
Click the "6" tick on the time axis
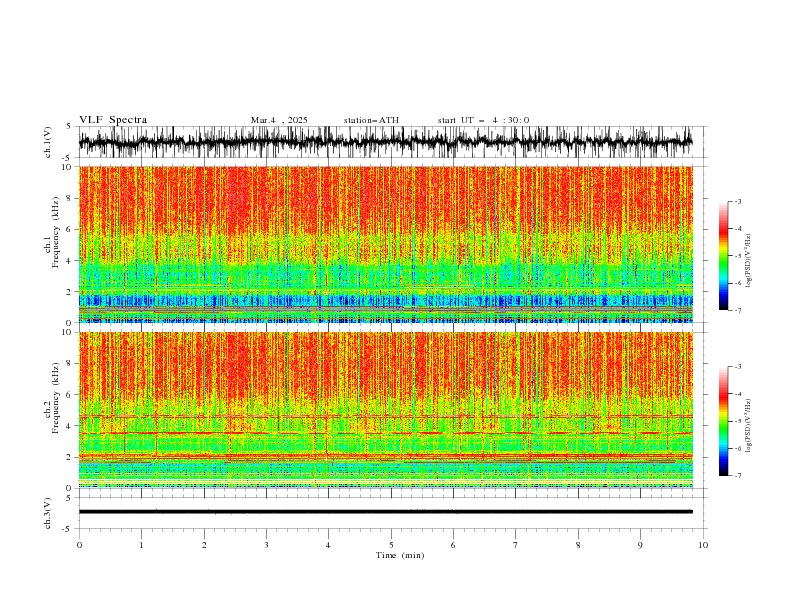[453, 545]
